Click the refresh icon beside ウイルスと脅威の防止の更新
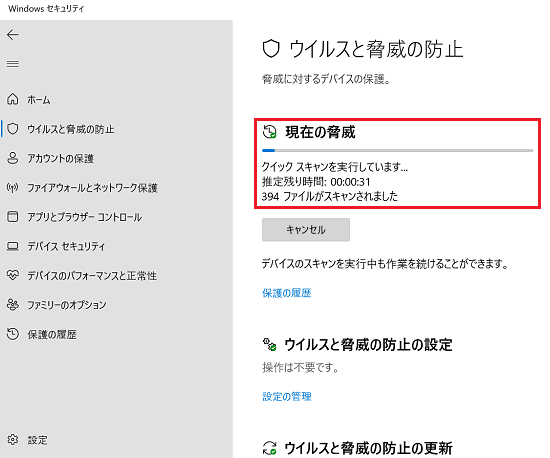 click(270, 448)
